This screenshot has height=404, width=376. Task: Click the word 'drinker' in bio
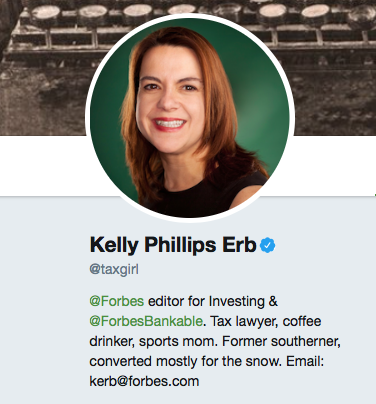pyautogui.click(x=111, y=341)
